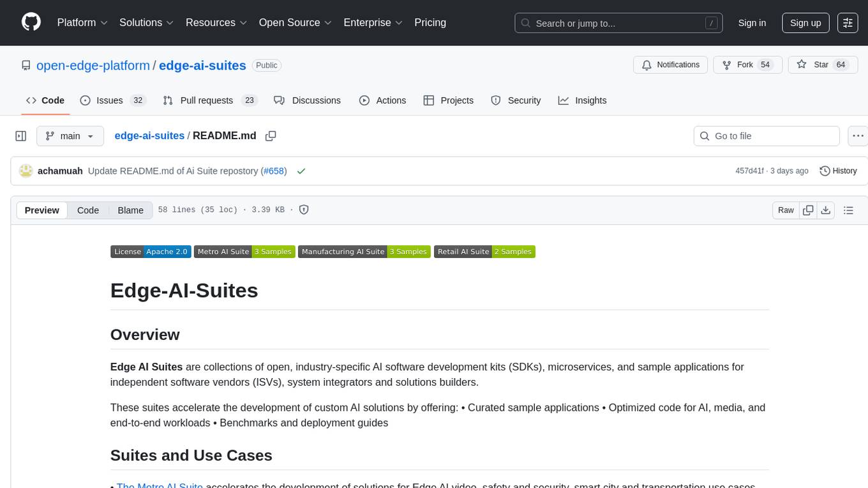Click the Metro AI Suite 3 Samples badge
Image resolution: width=868 pixels, height=488 pixels.
tap(244, 252)
